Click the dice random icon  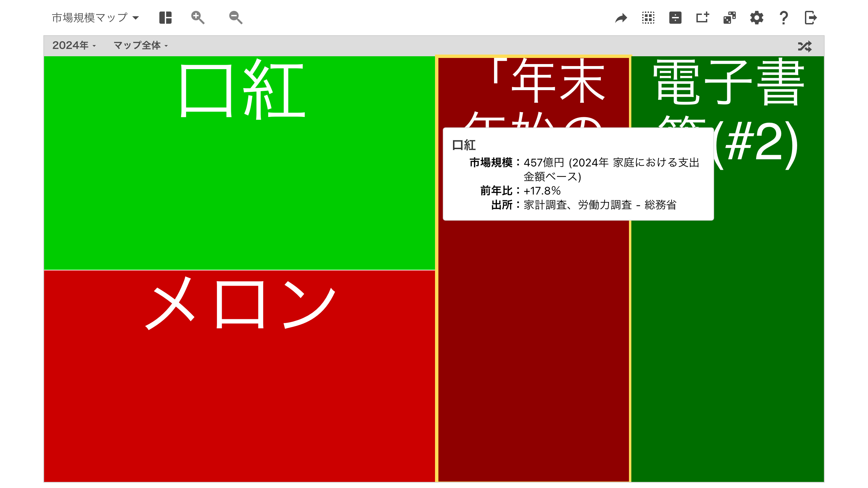point(730,18)
